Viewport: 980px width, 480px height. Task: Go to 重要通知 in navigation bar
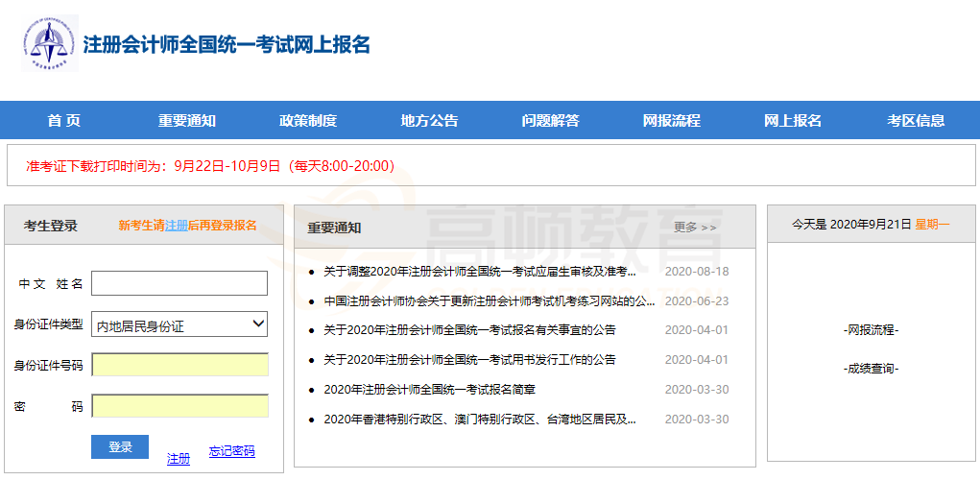187,121
